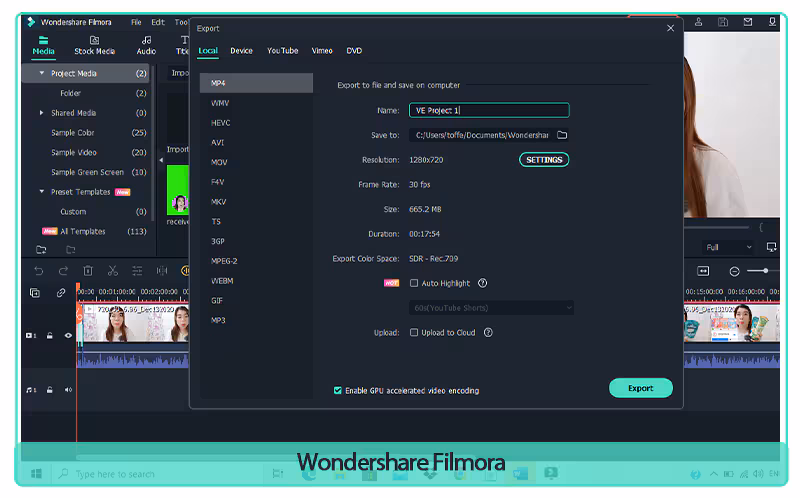This screenshot has width=800, height=498.
Task: Adjust the timeline zoom slider
Action: point(765,271)
